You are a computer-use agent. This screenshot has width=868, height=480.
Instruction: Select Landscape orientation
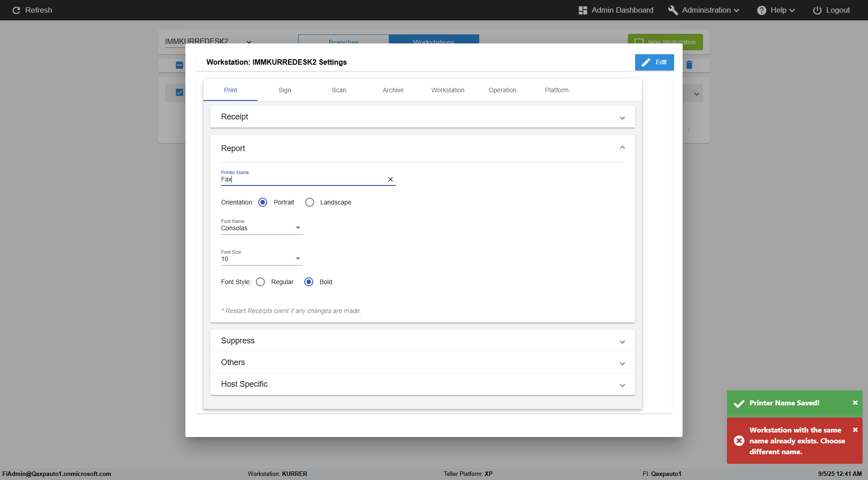point(310,202)
